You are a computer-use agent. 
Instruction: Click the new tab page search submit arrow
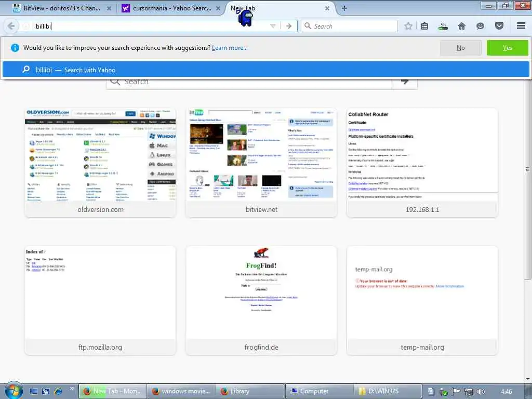pos(404,82)
